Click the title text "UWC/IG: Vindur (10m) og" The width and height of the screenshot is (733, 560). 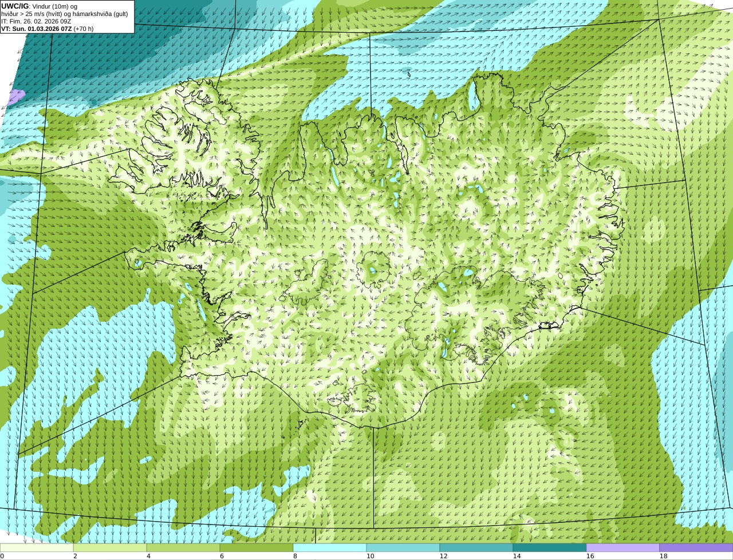click(40, 6)
